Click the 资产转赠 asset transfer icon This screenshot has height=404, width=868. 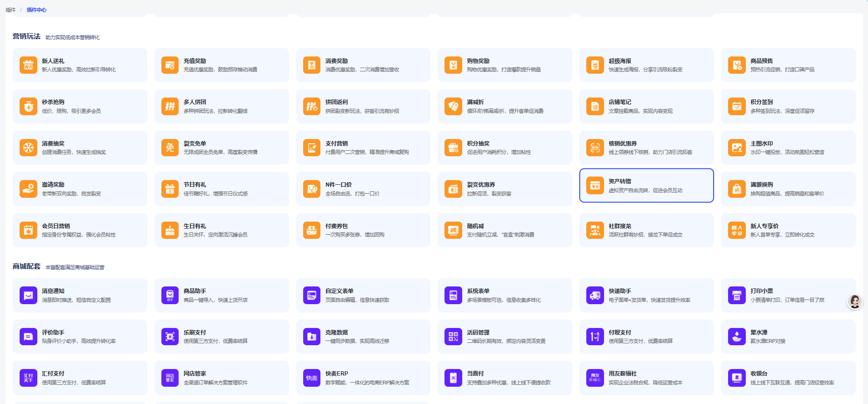[x=595, y=186]
